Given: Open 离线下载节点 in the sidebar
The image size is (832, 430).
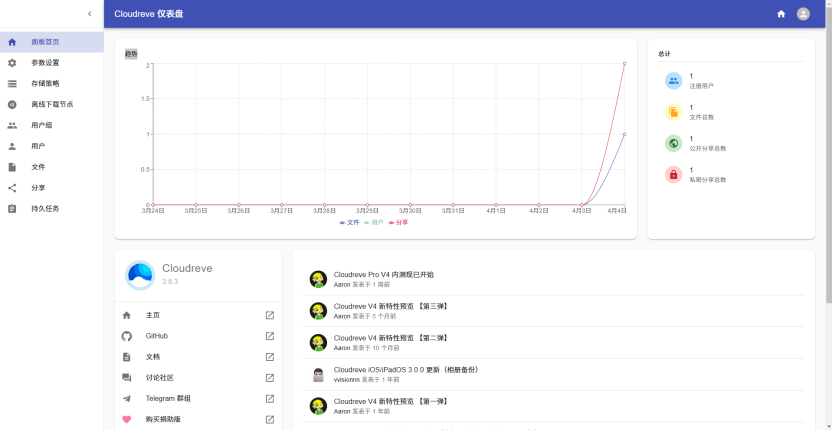Looking at the screenshot, I should (x=51, y=105).
